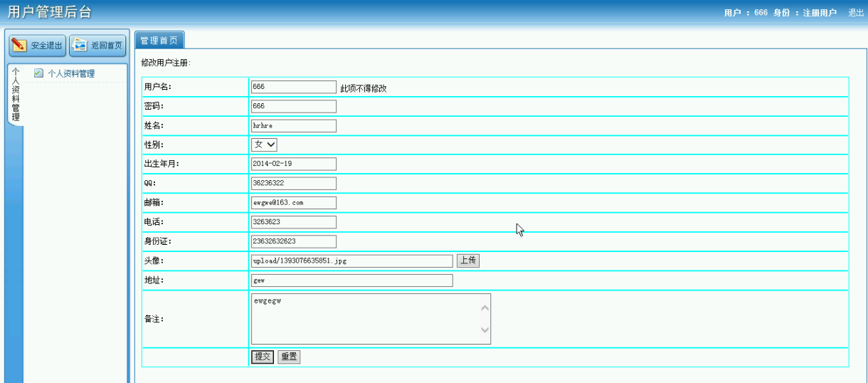The image size is (868, 383).
Task: Click the 头像 avatar path field
Action: 352,261
